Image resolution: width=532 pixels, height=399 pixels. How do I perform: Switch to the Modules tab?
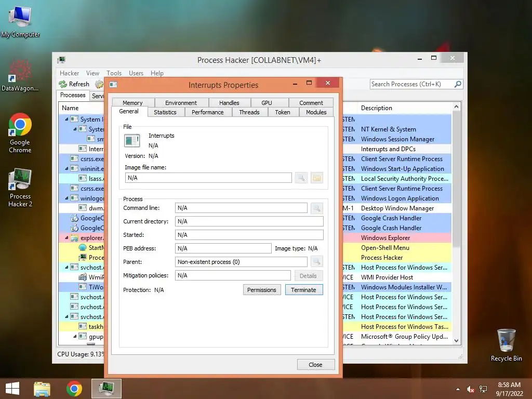316,112
